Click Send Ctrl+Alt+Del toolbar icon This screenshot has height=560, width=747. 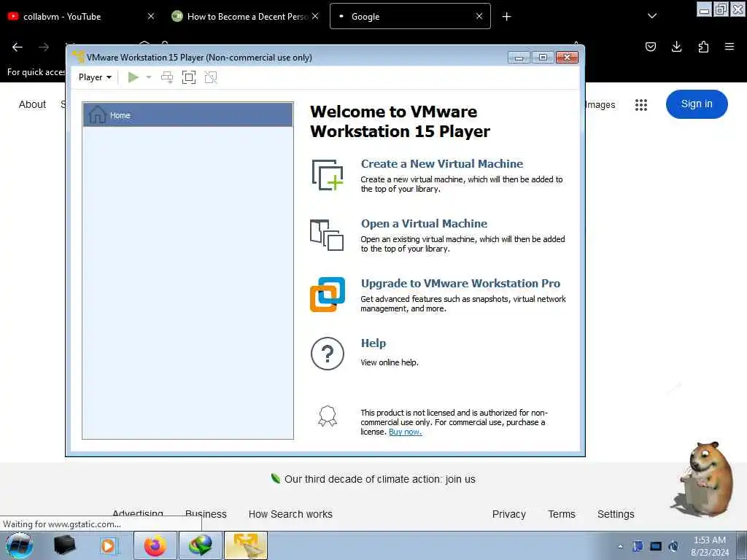[x=167, y=77]
